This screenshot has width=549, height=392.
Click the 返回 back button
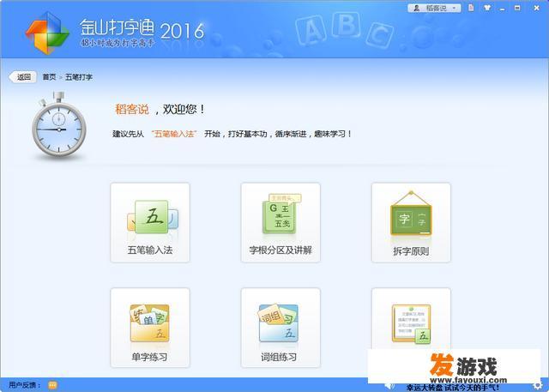point(23,77)
